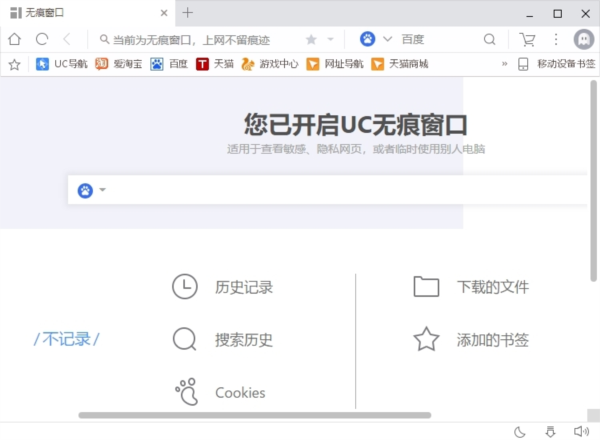The width and height of the screenshot is (600, 440).
Task: Open the downloads icon in status bar
Action: (550, 432)
